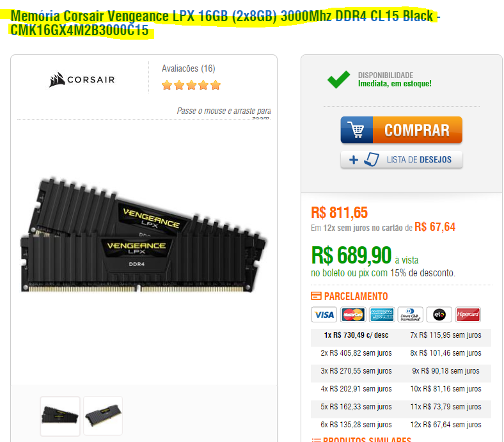Viewport: 504px width, 442px height.
Task: Click the Corsair brand logo
Action: click(x=82, y=79)
